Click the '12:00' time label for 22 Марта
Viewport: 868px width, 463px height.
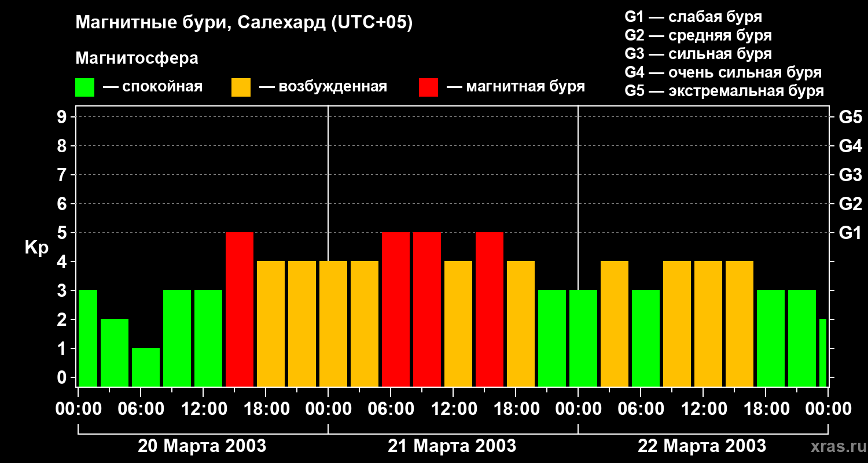click(705, 409)
